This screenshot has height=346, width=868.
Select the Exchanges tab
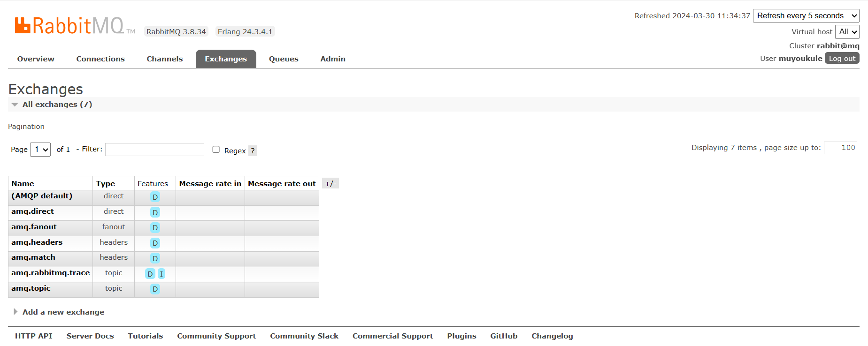(x=226, y=59)
